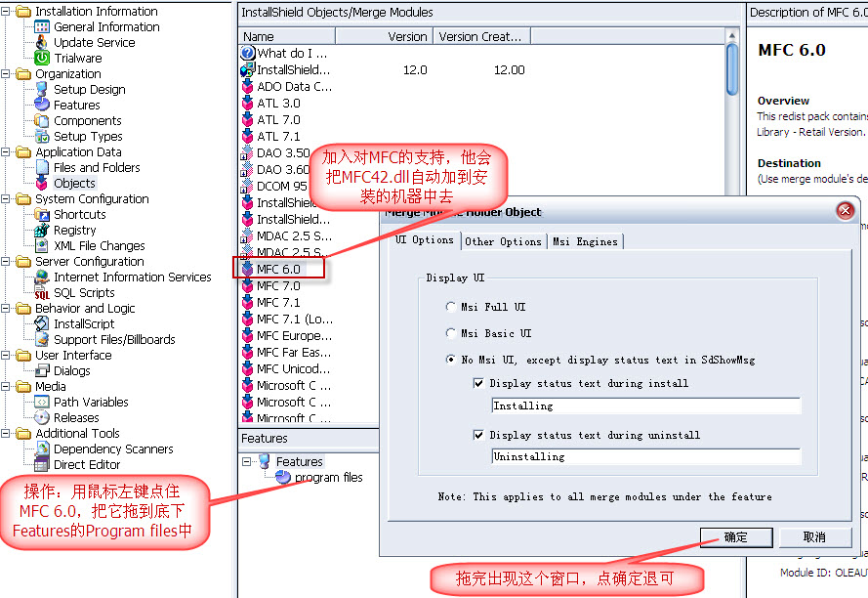Select the Objects icon in Application Data

tap(42, 183)
